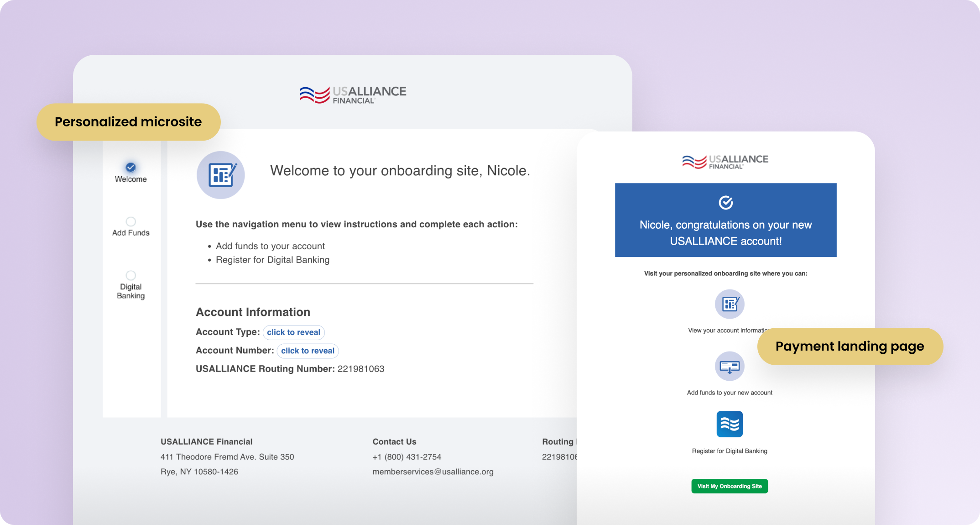This screenshot has height=525, width=980.
Task: Open the Add Funds navigation label
Action: [x=130, y=233]
